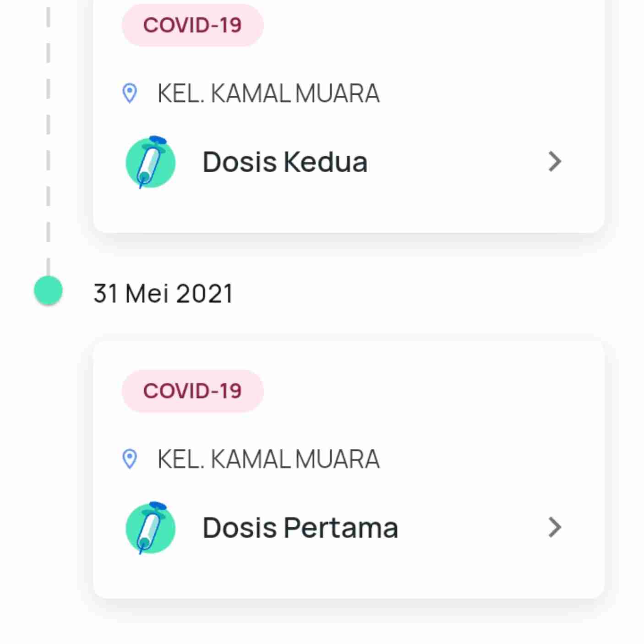Open Dosis Kedua details via right chevron
This screenshot has width=644, height=644.
click(555, 162)
